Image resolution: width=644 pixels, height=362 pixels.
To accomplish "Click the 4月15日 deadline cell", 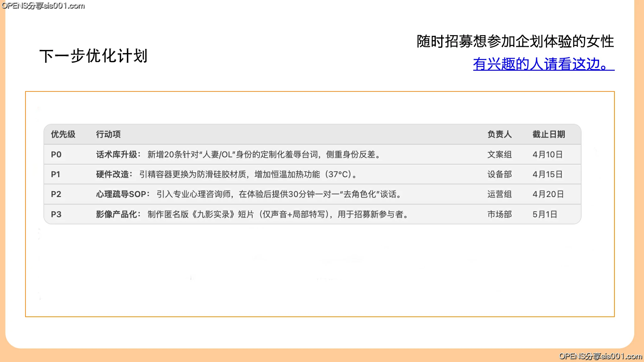I will point(547,174).
